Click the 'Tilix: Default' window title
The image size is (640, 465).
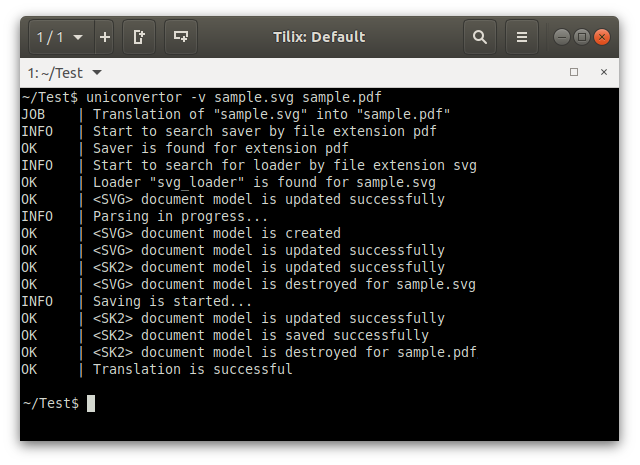319,37
